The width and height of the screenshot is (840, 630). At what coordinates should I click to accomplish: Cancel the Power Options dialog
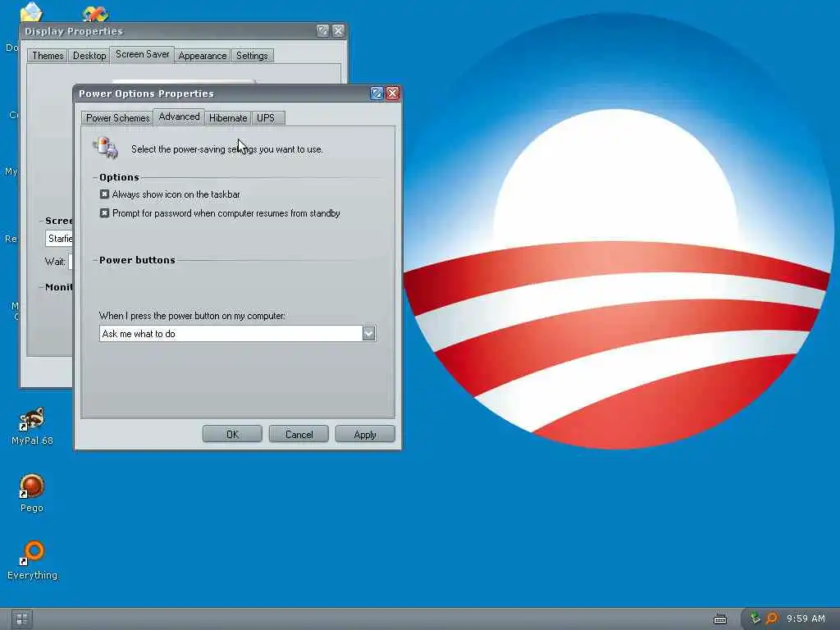[299, 435]
